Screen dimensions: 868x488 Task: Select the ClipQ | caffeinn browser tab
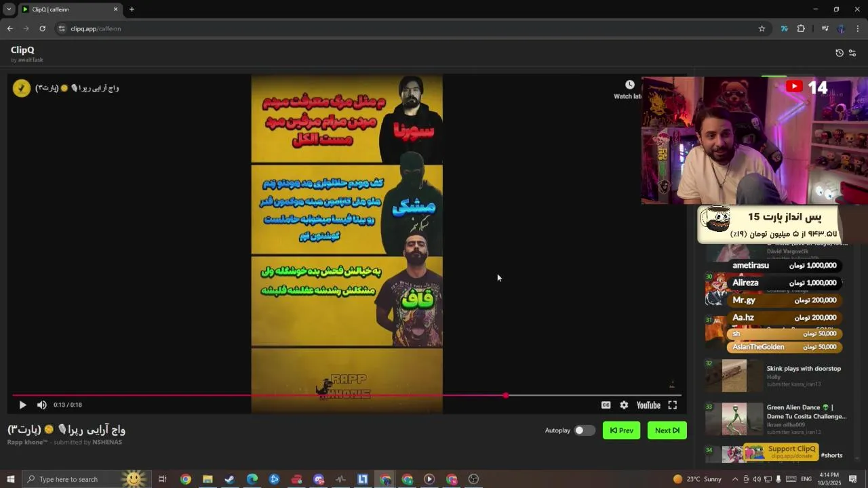coord(70,9)
